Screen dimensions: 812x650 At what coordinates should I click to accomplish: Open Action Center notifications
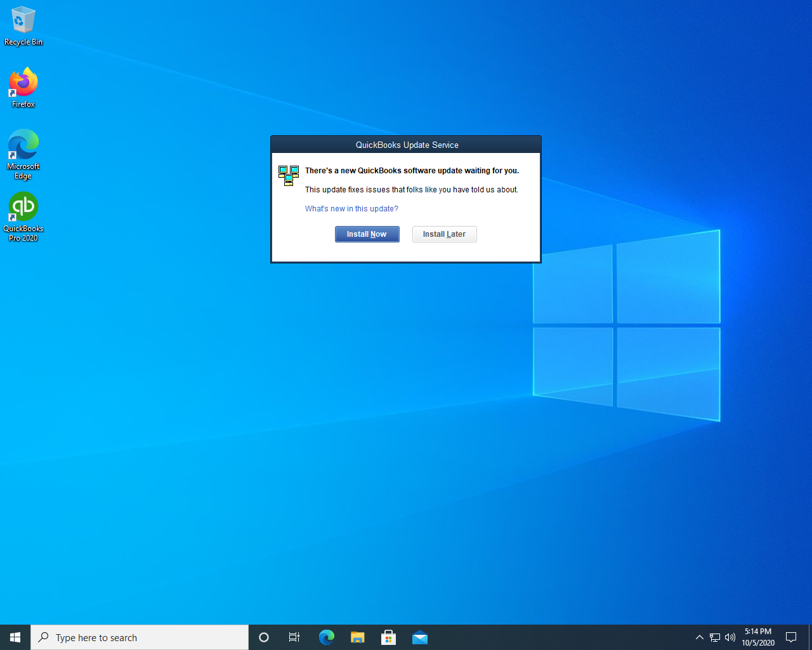(790, 637)
